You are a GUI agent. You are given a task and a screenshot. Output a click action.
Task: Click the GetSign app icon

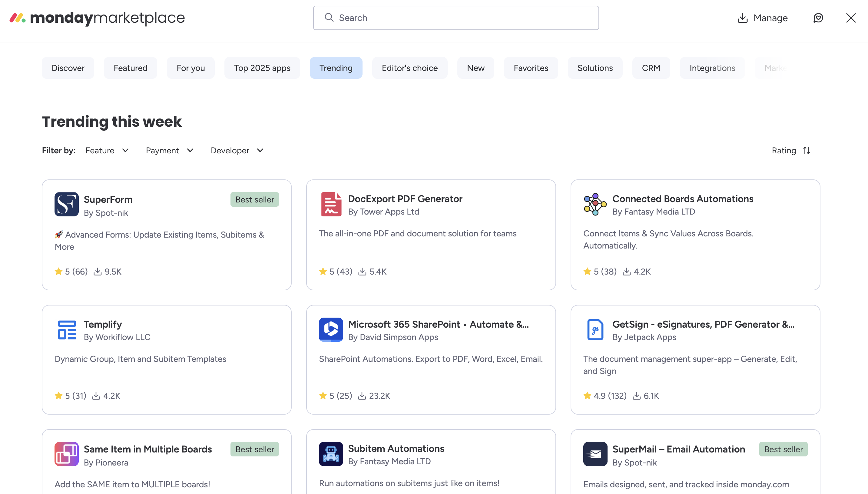(595, 330)
